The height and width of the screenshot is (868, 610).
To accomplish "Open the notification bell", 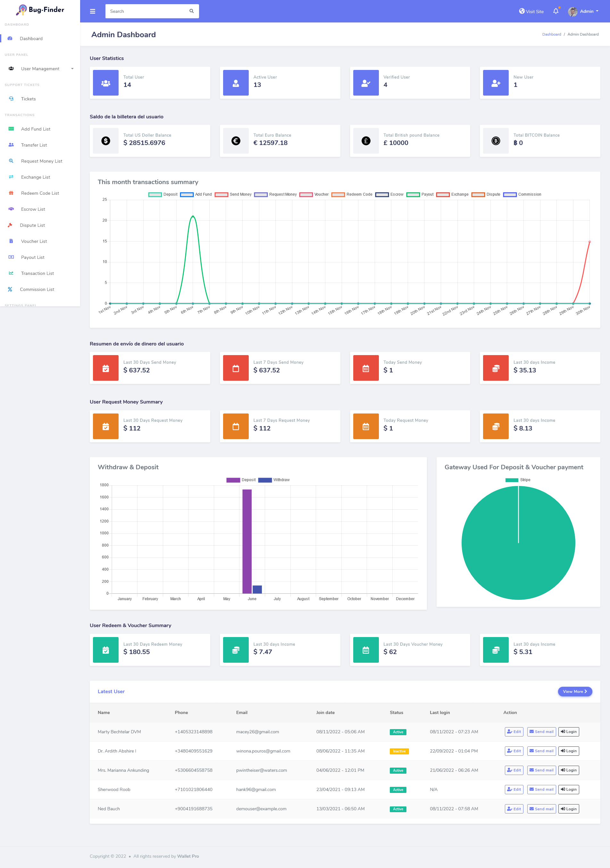I will 556,11.
